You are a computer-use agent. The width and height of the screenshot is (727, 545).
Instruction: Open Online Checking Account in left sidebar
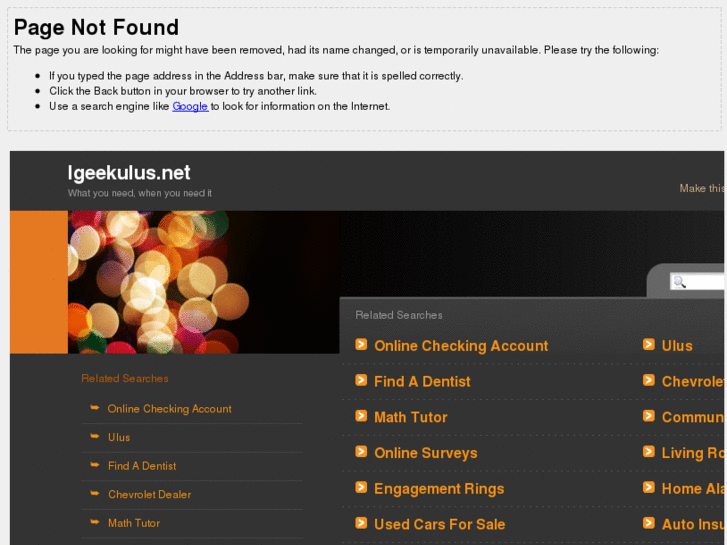(x=169, y=409)
